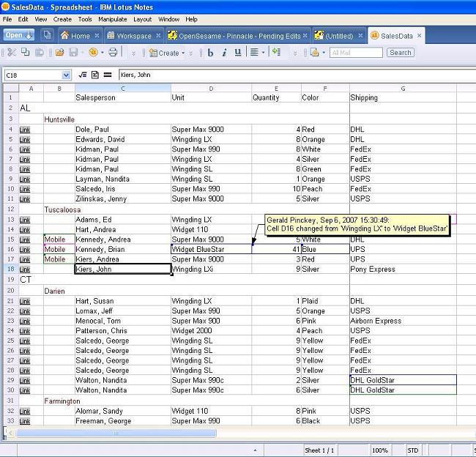Close the OpenSesame - Pinnacle tab

pos(305,35)
